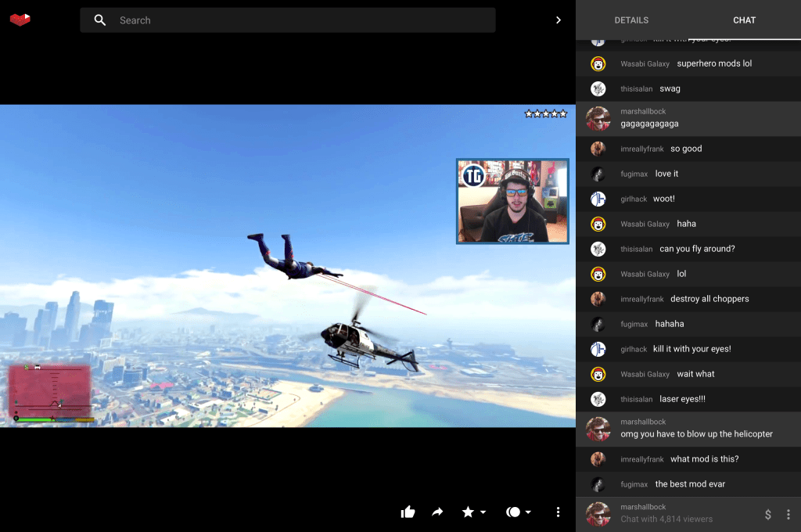The width and height of the screenshot is (801, 532).
Task: Select the CHAT tab
Action: (x=744, y=20)
